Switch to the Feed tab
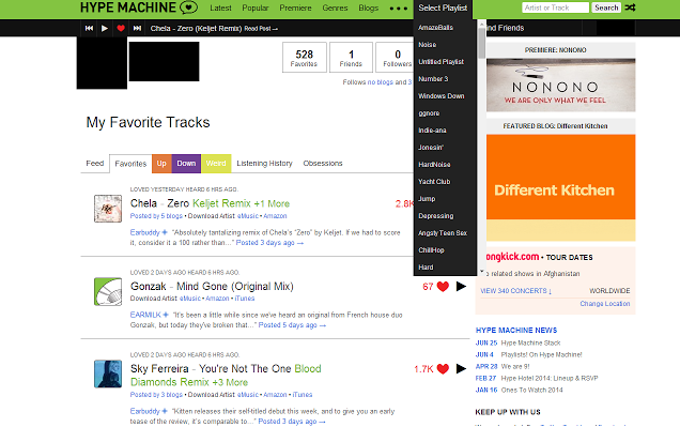The height and width of the screenshot is (427, 680). (95, 163)
